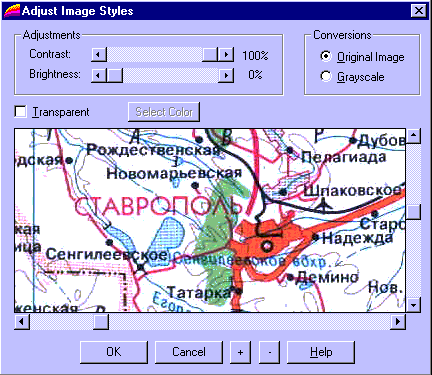Click the preview horizontal scrollbar right arrow
This screenshot has height=375, width=432.
pyautogui.click(x=398, y=322)
